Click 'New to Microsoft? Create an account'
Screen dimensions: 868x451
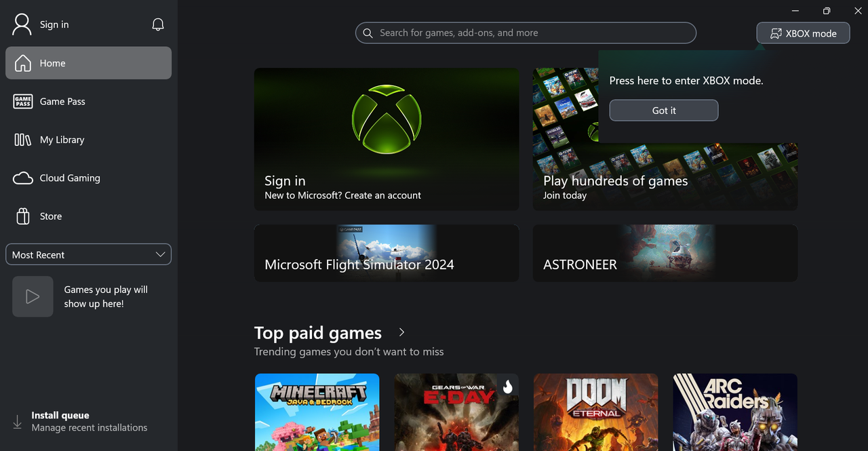(342, 195)
